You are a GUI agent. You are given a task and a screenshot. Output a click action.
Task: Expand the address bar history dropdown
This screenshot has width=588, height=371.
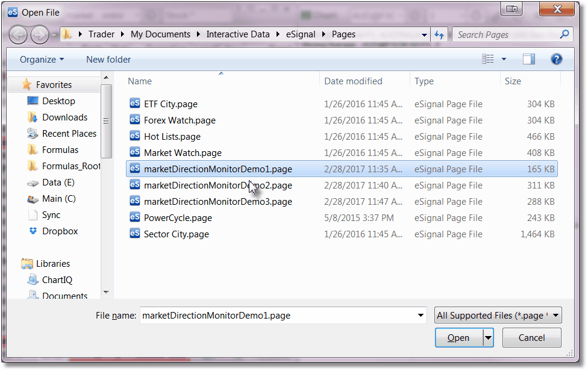[424, 35]
